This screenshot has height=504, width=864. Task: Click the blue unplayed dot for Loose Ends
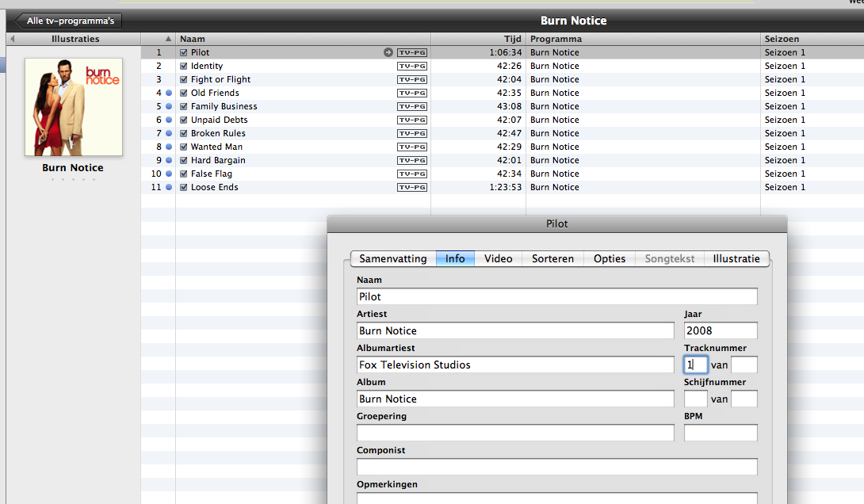[169, 187]
